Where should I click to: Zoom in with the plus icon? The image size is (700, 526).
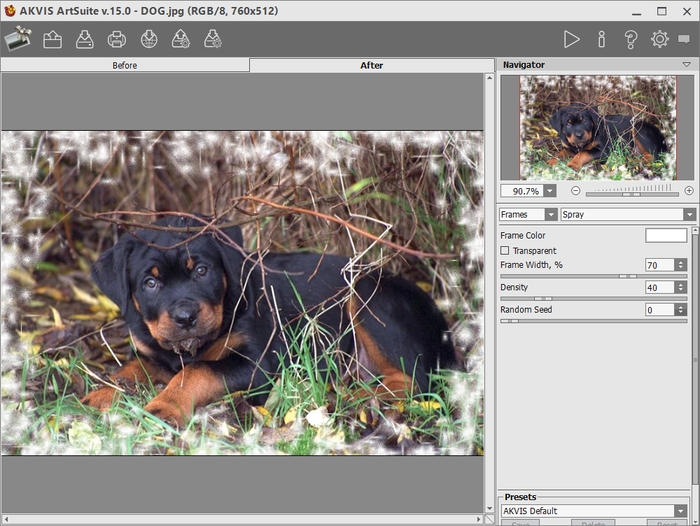(x=689, y=191)
